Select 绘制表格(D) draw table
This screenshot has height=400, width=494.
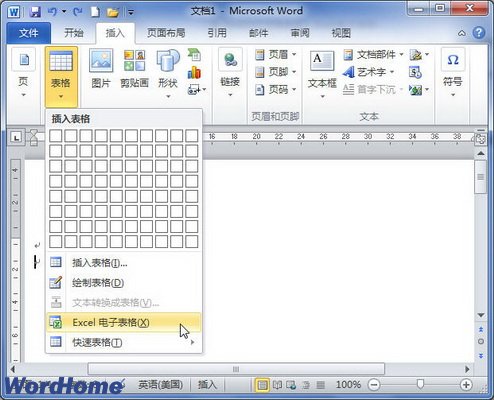[x=124, y=283]
